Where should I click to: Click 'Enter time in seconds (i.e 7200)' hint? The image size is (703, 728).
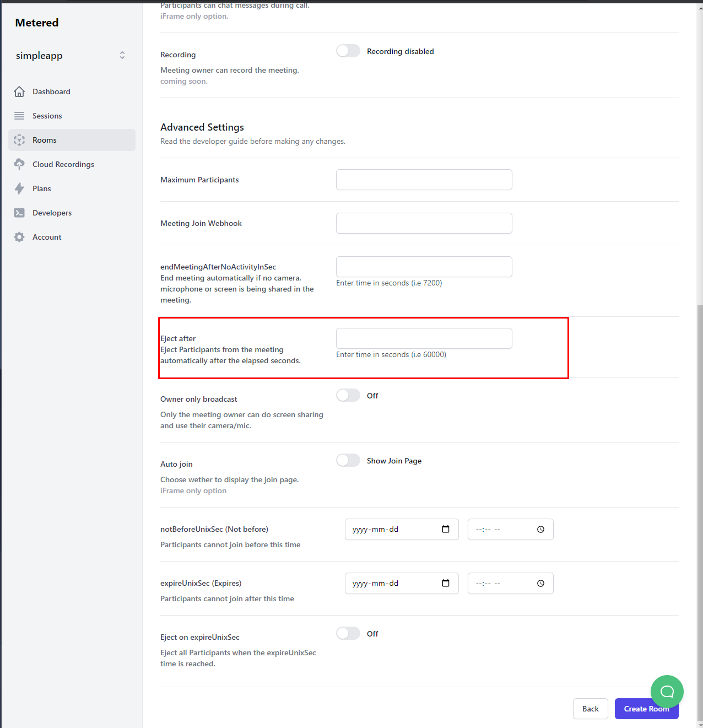coord(389,283)
